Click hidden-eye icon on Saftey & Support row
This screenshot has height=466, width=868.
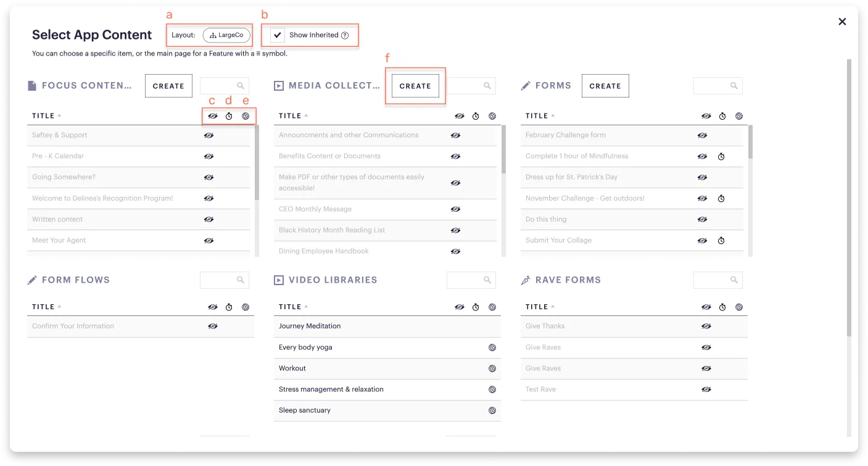(x=209, y=135)
